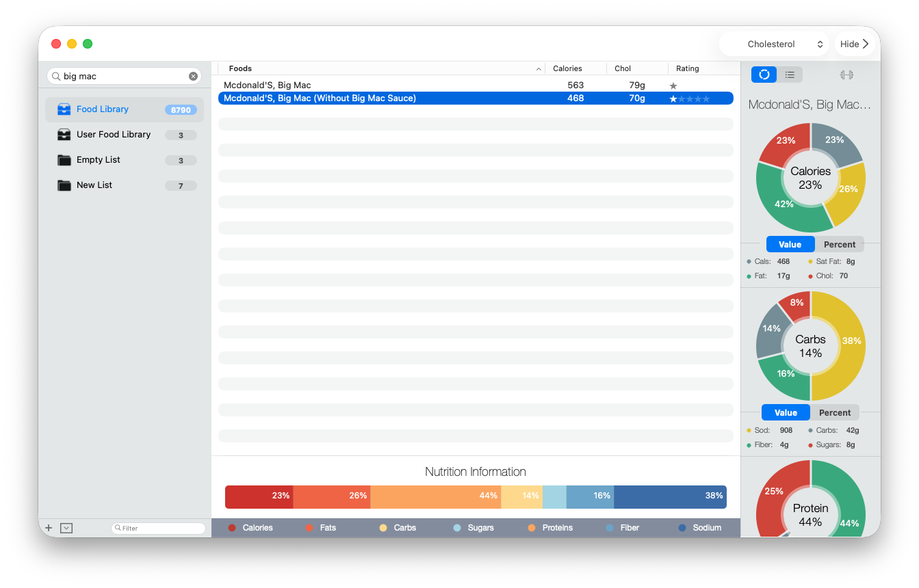919x588 pixels.
Task: Click the Proteins legend dot
Action: (532, 528)
